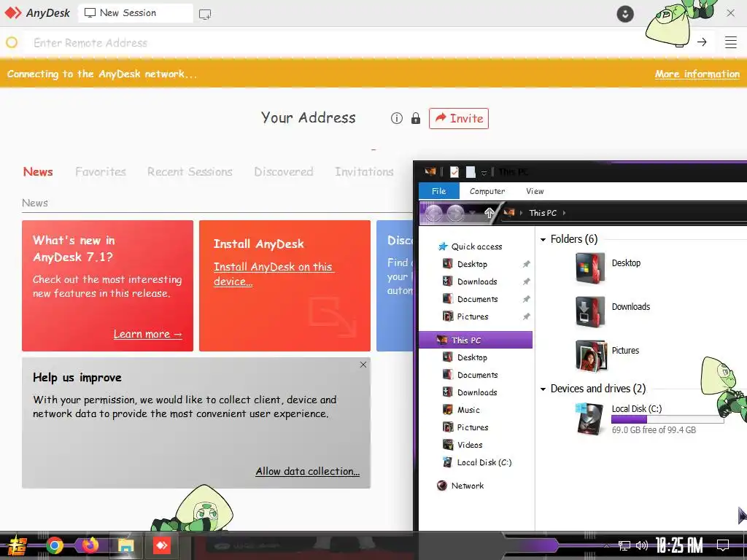Click Local Disk (C:) usage bar
This screenshot has width=747, height=560.
667,419
